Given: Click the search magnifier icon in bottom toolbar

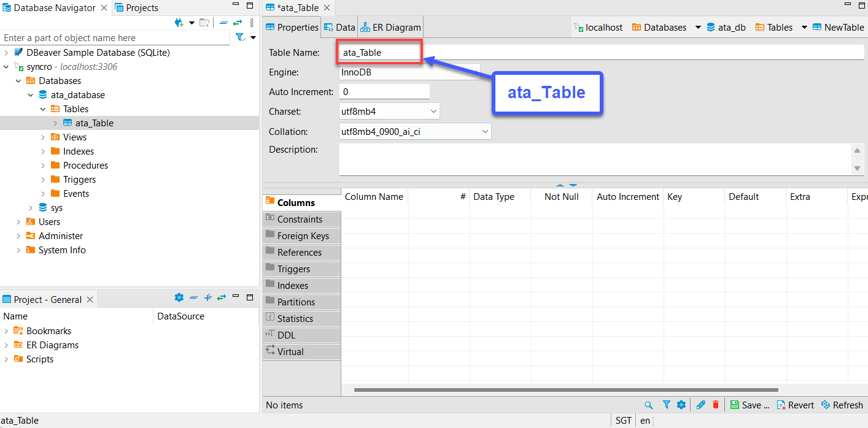Looking at the screenshot, I should point(649,405).
